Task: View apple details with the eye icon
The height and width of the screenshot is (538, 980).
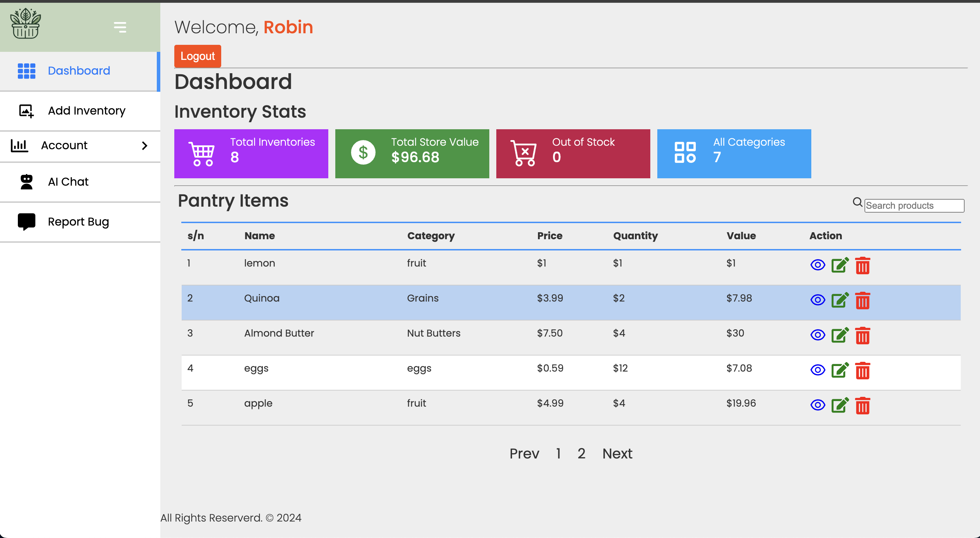Action: tap(818, 405)
